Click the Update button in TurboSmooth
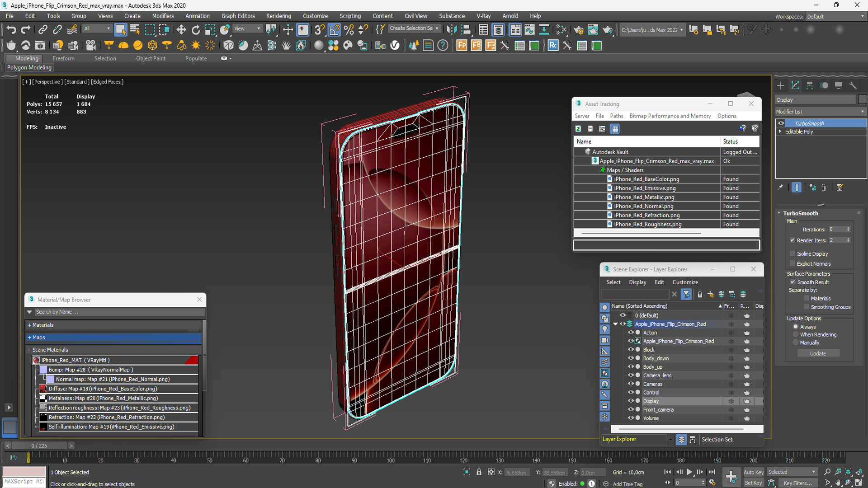This screenshot has height=488, width=868. 818,353
